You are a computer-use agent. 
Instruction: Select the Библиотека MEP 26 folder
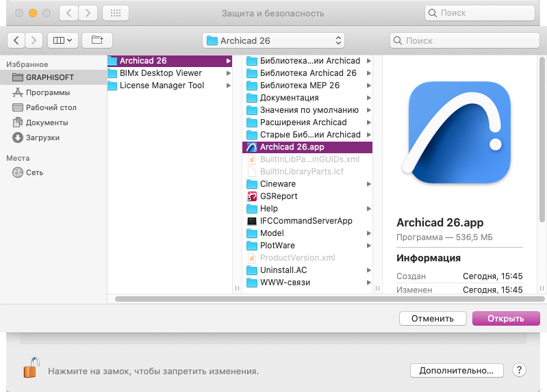pyautogui.click(x=307, y=86)
